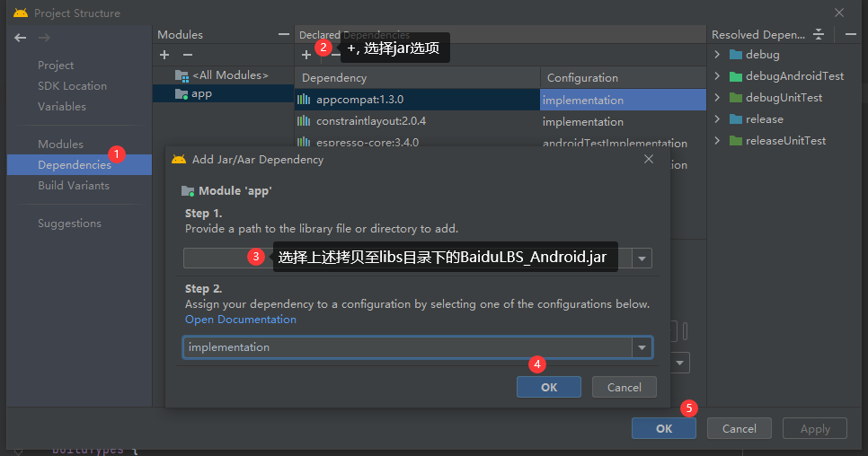Expand the releaseUnitTest node
This screenshot has width=868, height=456.
[717, 140]
